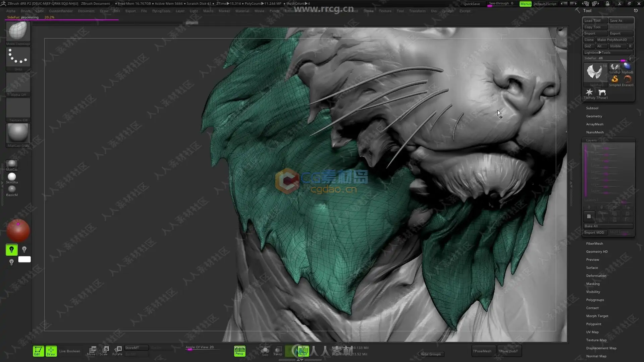This screenshot has height=362, width=644.
Task: Activate the Rotate gizmo tool
Action: [x=117, y=351]
